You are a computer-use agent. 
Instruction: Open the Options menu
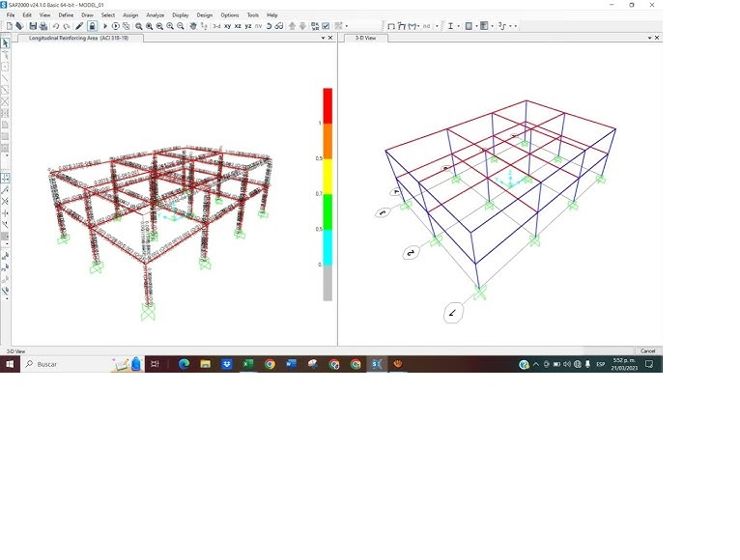pos(230,15)
